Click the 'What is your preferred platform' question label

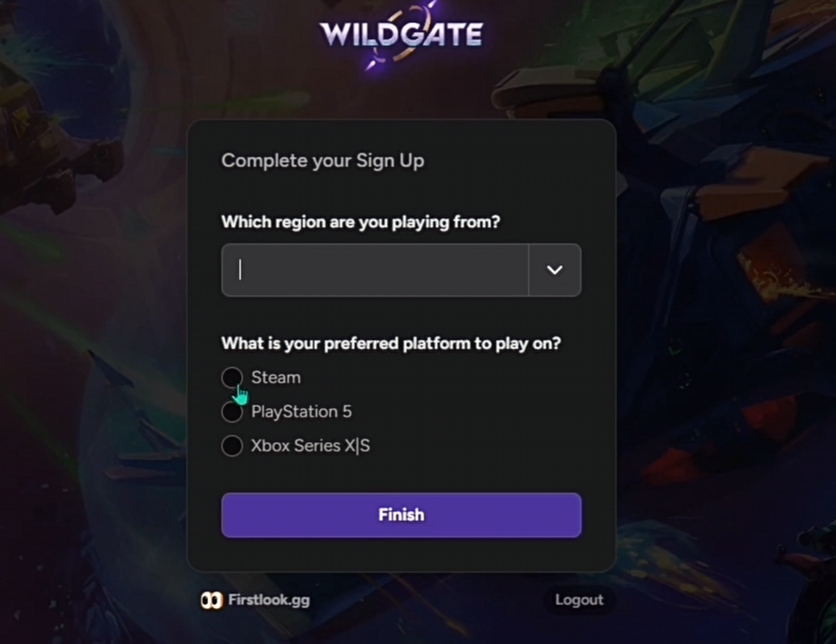pos(391,344)
